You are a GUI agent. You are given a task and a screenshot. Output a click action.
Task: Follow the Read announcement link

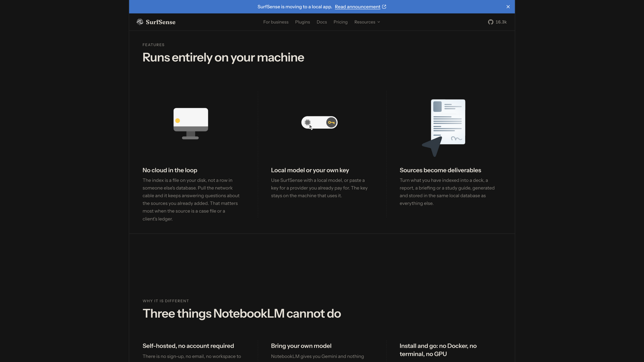(x=357, y=7)
